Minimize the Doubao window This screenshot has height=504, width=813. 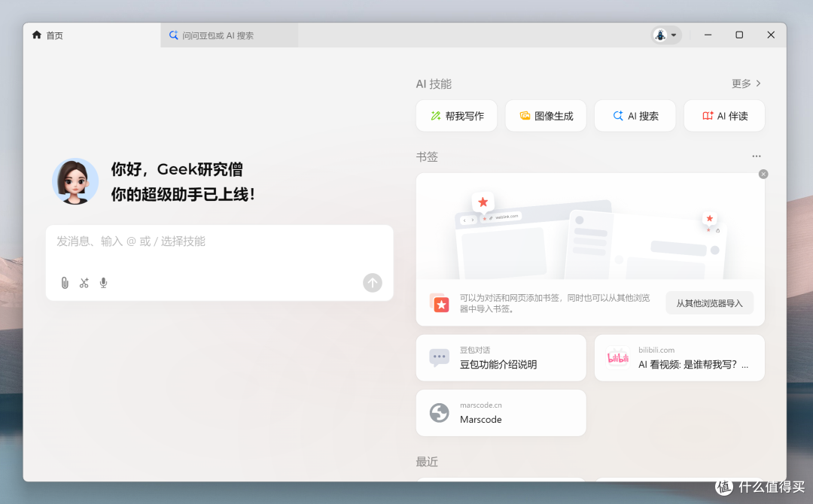[x=708, y=35]
